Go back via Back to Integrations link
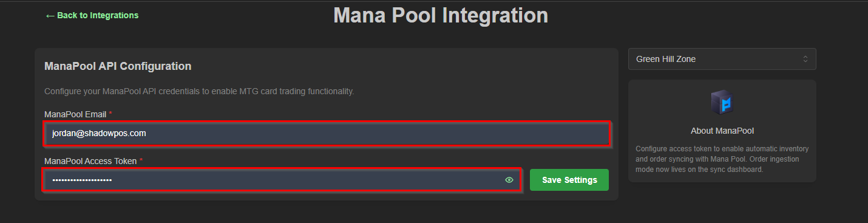 (x=92, y=15)
